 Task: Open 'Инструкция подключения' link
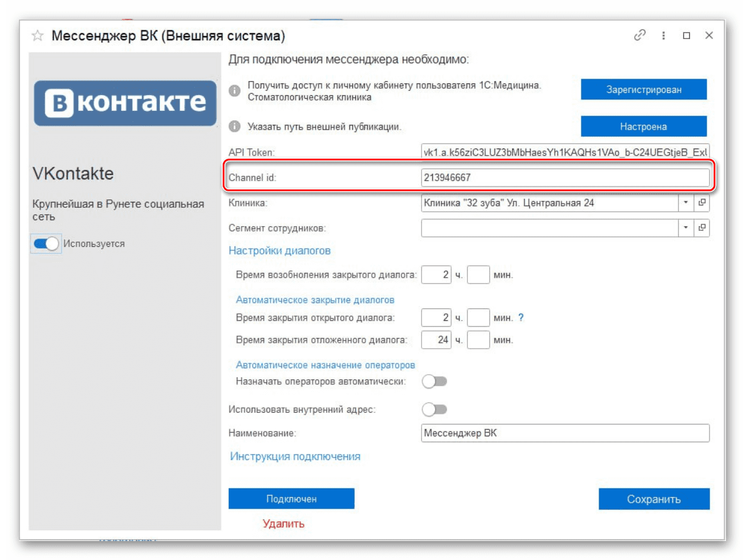click(295, 456)
